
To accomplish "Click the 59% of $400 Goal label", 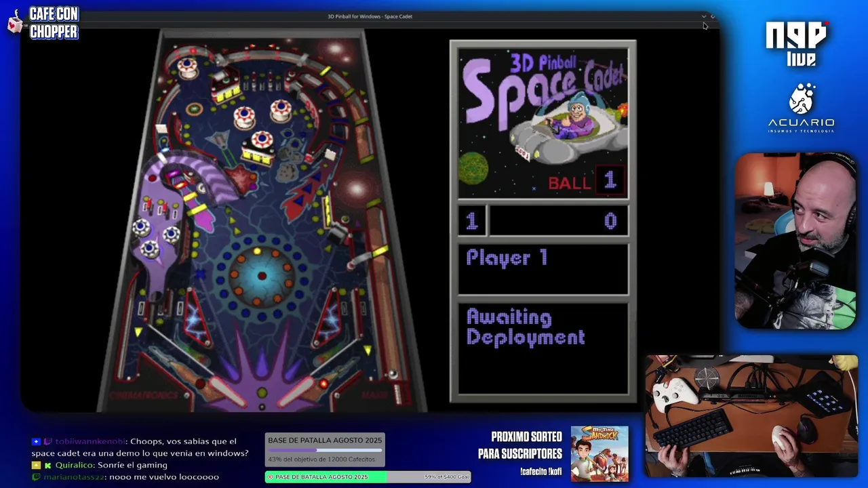I will pyautogui.click(x=446, y=477).
